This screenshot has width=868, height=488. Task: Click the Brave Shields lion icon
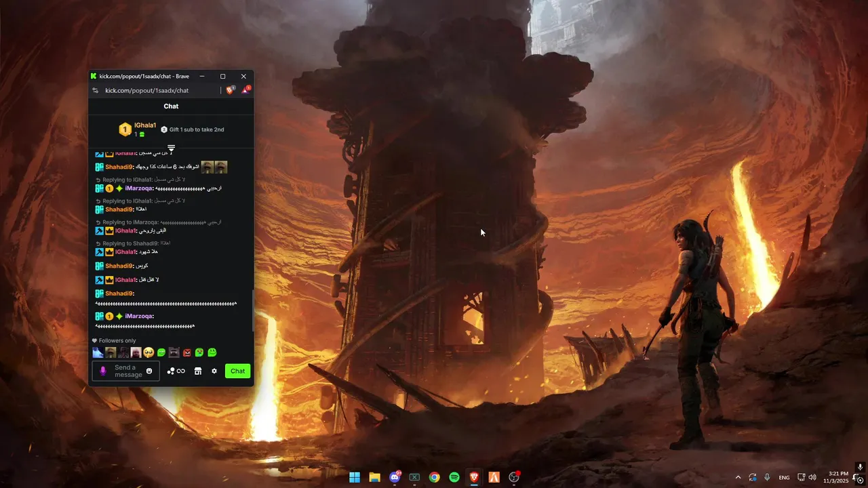pyautogui.click(x=231, y=89)
